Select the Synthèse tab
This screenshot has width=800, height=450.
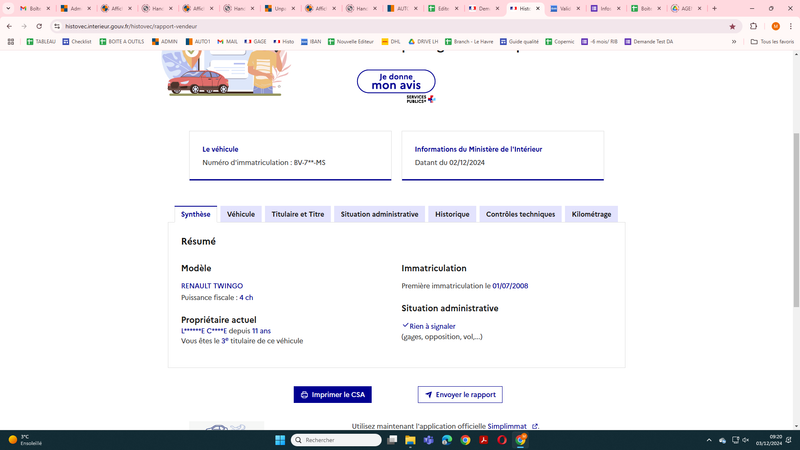coord(195,214)
